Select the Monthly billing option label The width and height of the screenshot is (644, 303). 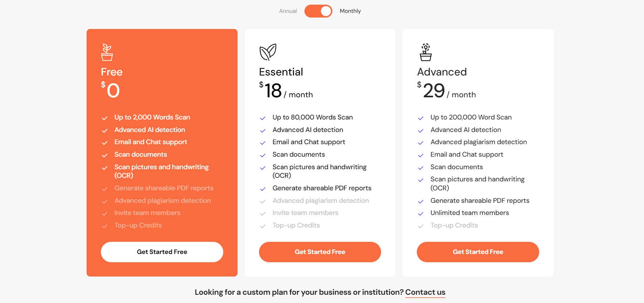pos(350,11)
